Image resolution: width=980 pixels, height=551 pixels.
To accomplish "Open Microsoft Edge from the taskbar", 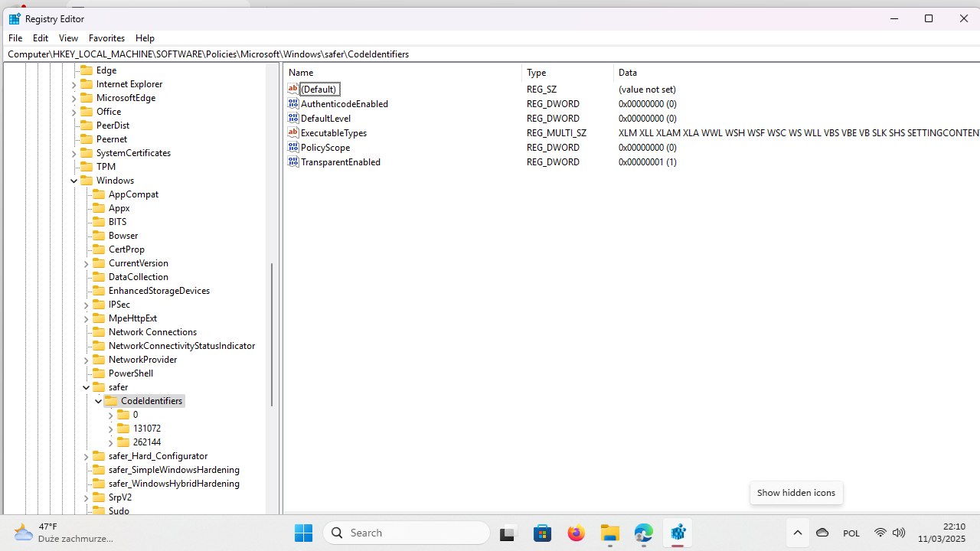I will [644, 533].
